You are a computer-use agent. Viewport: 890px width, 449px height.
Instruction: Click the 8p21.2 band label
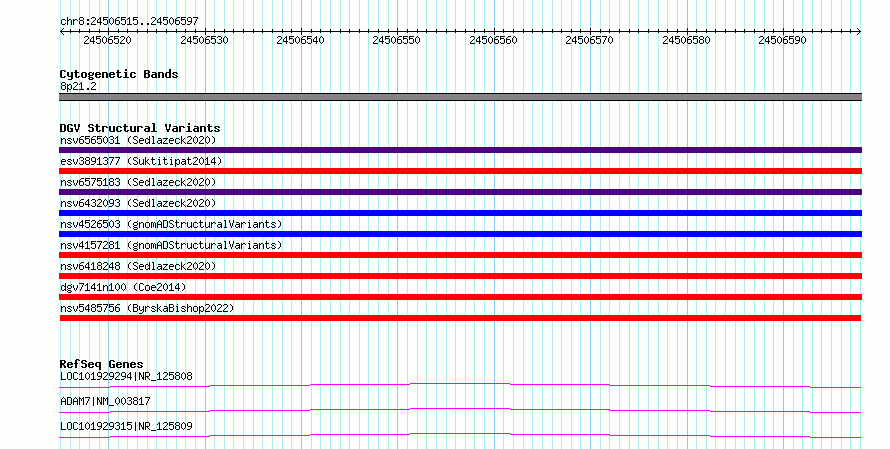pos(78,86)
